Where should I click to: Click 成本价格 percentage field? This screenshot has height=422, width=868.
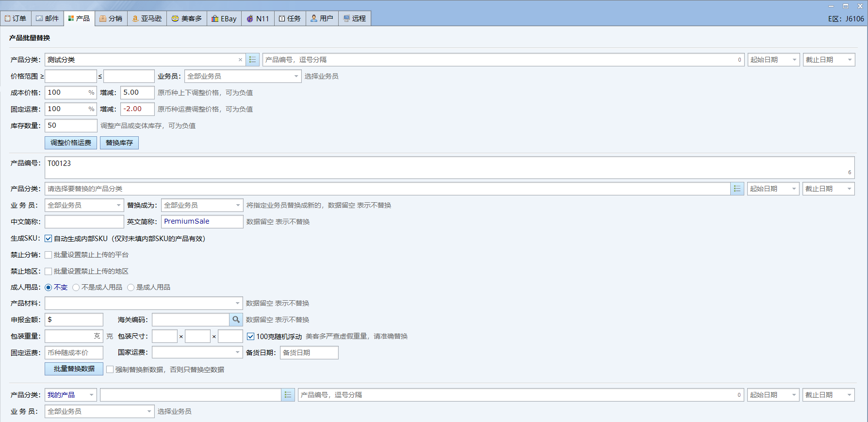[x=71, y=93]
